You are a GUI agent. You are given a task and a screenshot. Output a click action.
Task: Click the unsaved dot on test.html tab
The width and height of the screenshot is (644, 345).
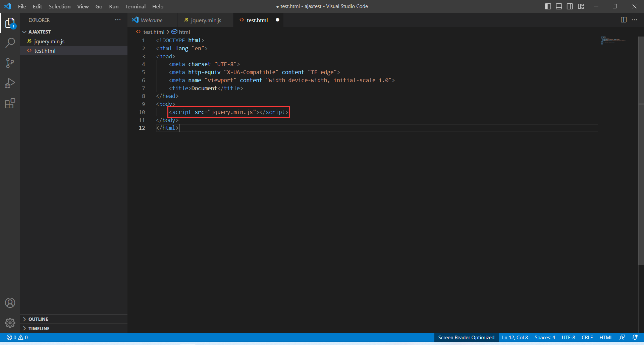coord(277,20)
